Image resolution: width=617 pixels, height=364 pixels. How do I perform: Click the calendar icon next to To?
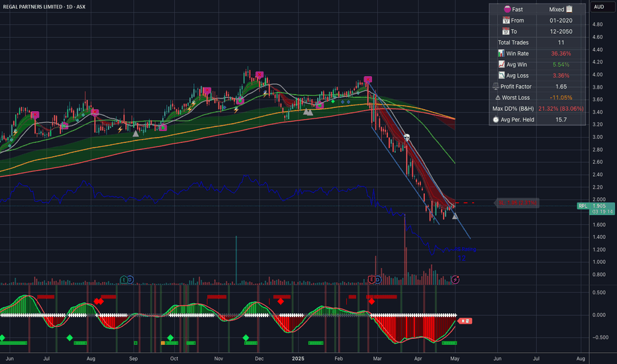click(x=506, y=31)
